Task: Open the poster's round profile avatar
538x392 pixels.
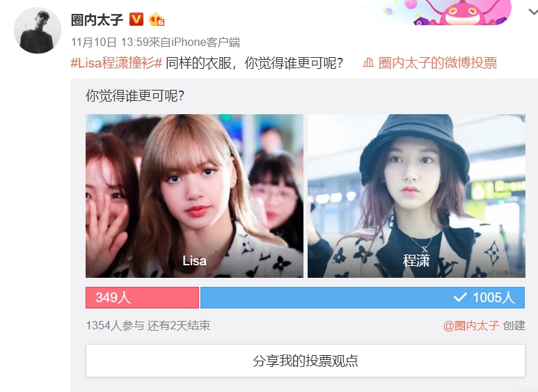Action: 38,30
